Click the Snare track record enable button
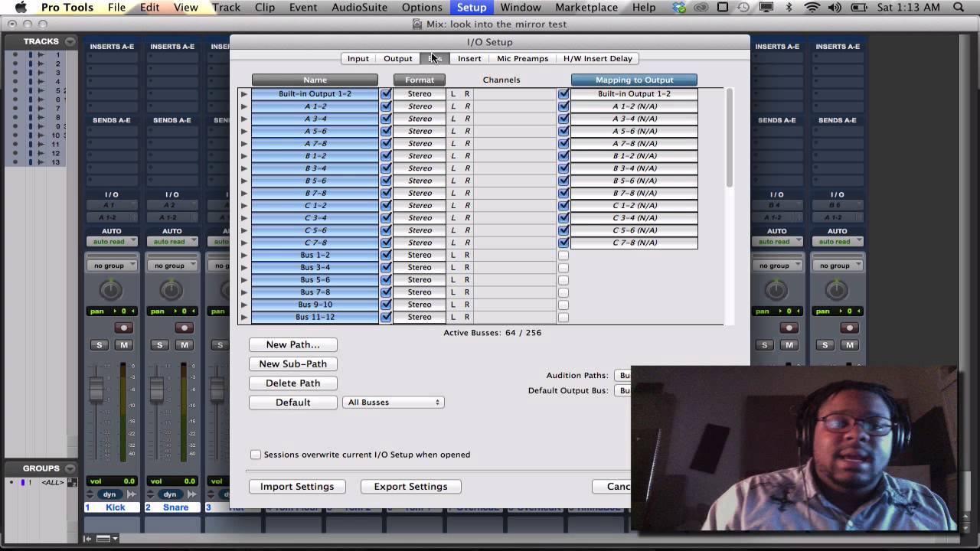The image size is (980, 551). click(x=184, y=328)
